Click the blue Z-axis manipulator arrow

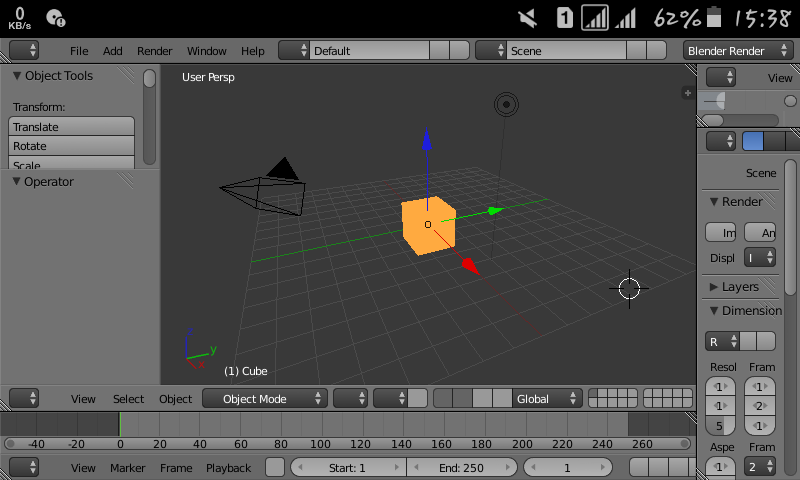click(x=427, y=140)
